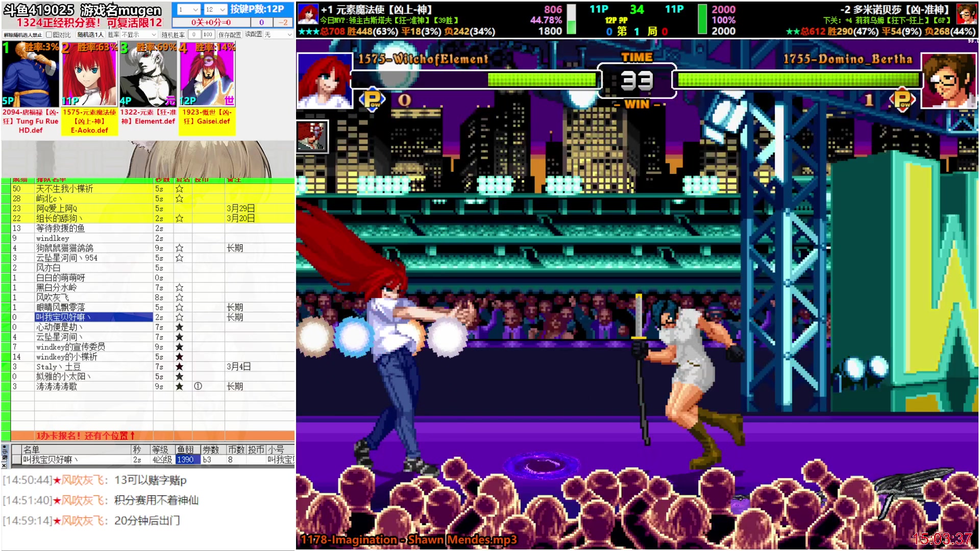
Task: Click the filled star in windkey的小襟祈 row
Action: (179, 357)
